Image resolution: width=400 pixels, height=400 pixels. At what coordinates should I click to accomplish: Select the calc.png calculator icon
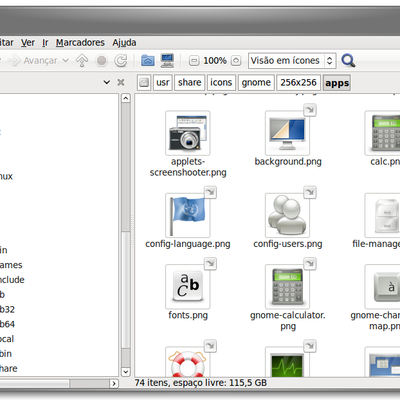coord(383,133)
